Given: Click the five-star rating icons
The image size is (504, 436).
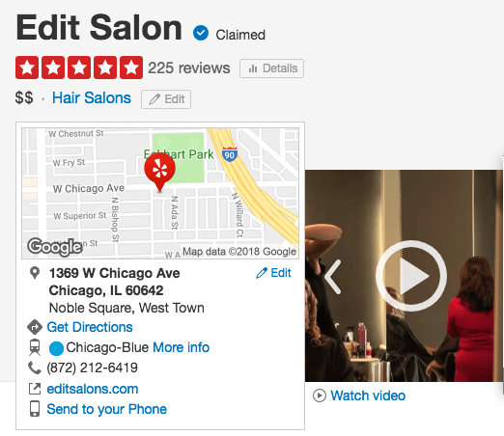Looking at the screenshot, I should coord(79,68).
